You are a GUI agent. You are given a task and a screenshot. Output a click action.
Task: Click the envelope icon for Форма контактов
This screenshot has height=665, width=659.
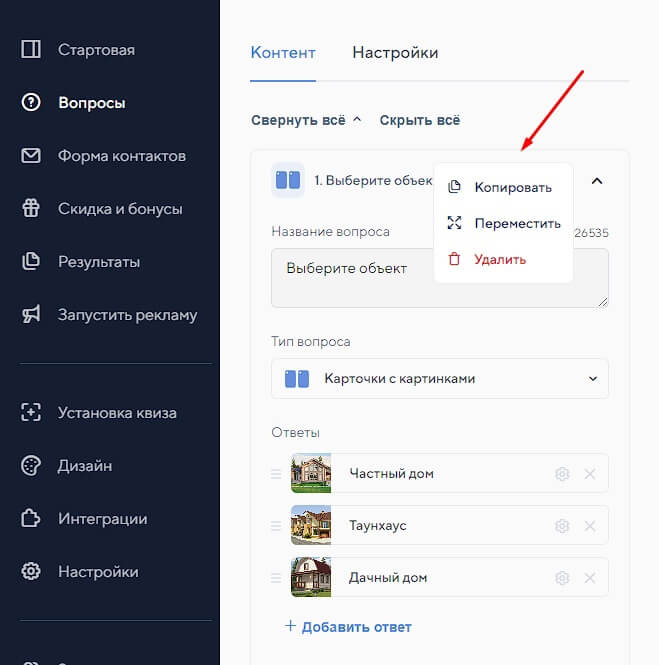pyautogui.click(x=31, y=156)
